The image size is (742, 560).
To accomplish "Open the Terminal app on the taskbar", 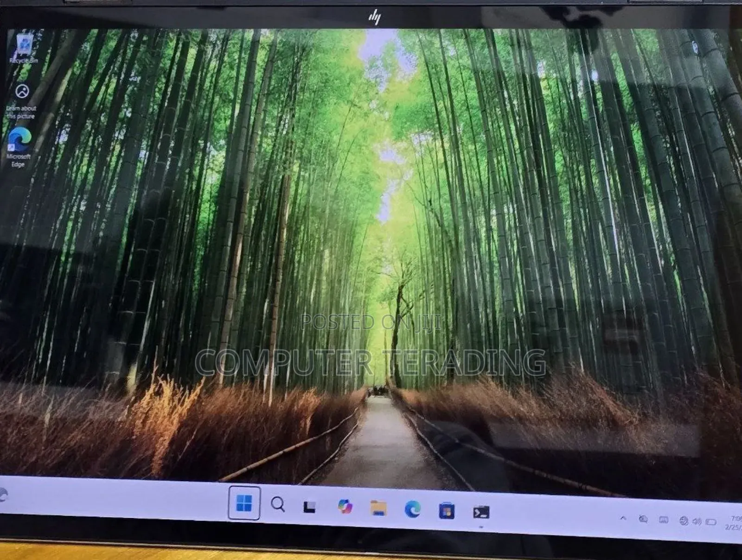I will pyautogui.click(x=481, y=512).
